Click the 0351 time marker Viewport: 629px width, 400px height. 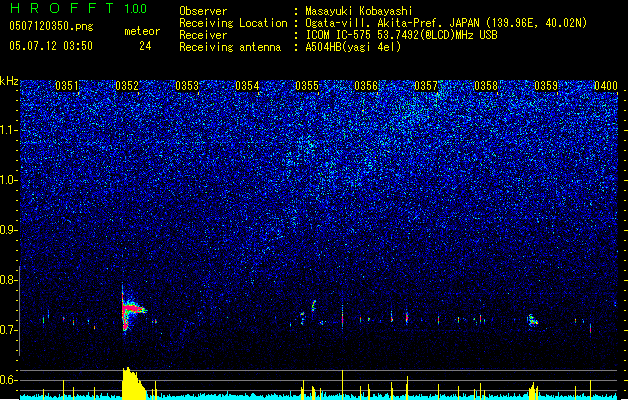click(67, 86)
